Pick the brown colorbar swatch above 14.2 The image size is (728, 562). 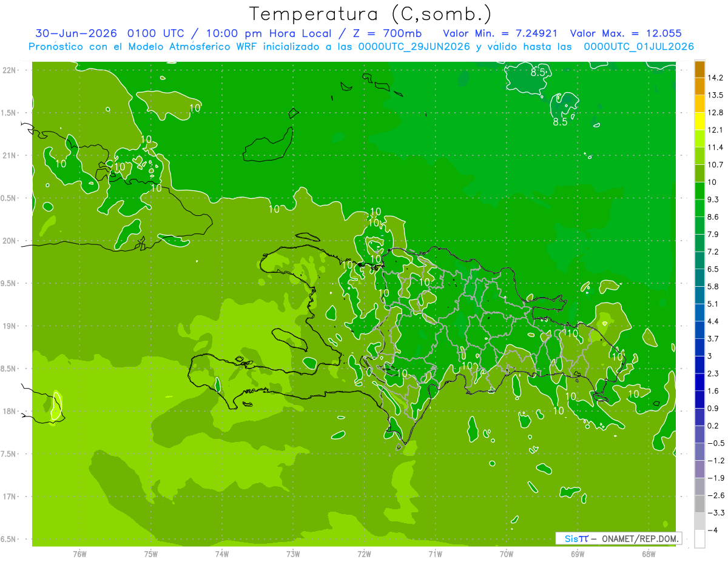tap(699, 69)
